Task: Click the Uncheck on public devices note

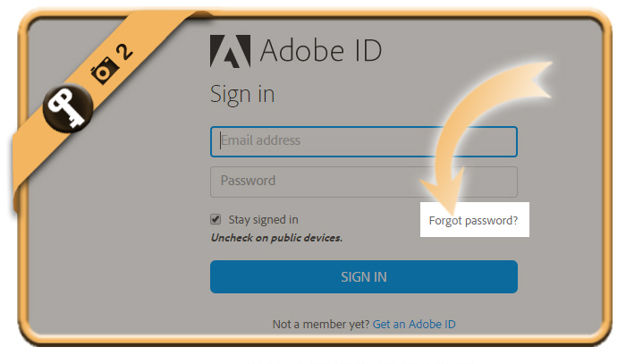Action: pos(276,238)
